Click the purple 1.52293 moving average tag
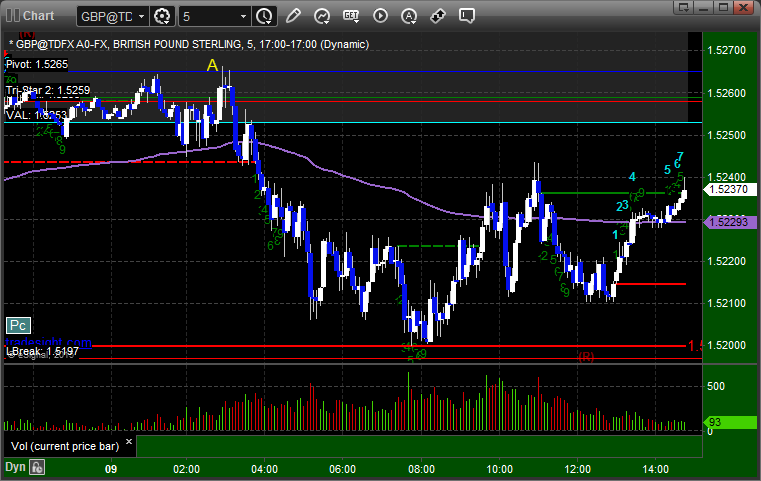 click(x=729, y=222)
